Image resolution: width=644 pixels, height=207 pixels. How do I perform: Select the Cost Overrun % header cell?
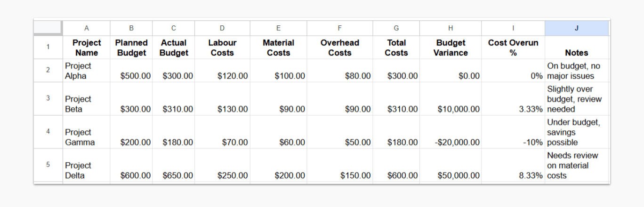(513, 48)
